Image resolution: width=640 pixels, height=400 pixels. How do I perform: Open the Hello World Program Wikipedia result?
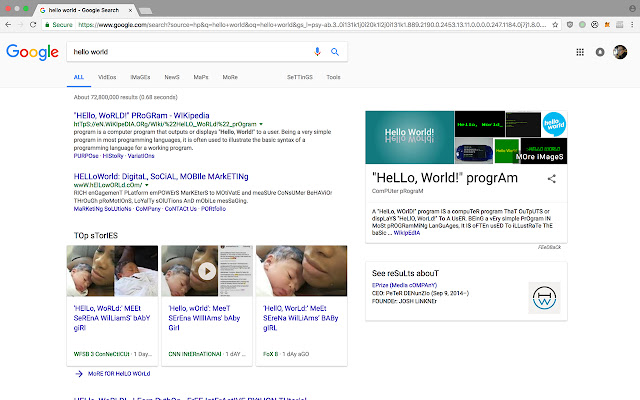[x=141, y=116]
